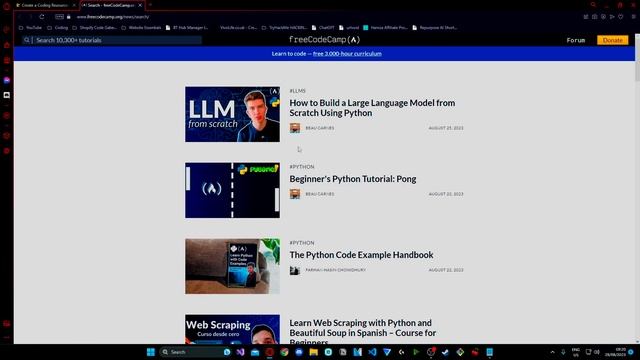Open The Python Code Example Handbook article

[x=361, y=255]
